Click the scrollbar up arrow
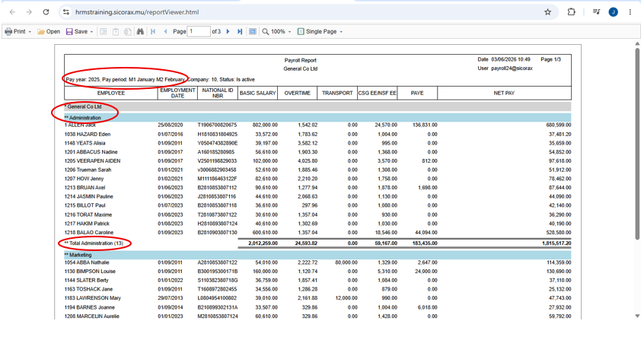The width and height of the screenshot is (644, 343). tap(637, 43)
